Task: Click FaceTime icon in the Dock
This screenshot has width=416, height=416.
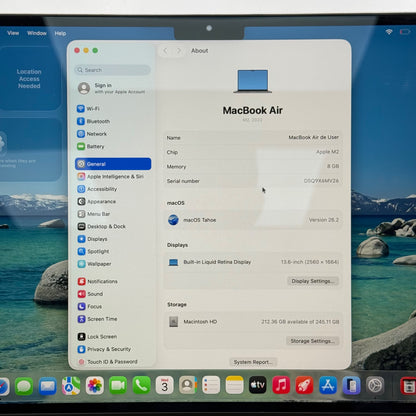Action: pos(118,386)
